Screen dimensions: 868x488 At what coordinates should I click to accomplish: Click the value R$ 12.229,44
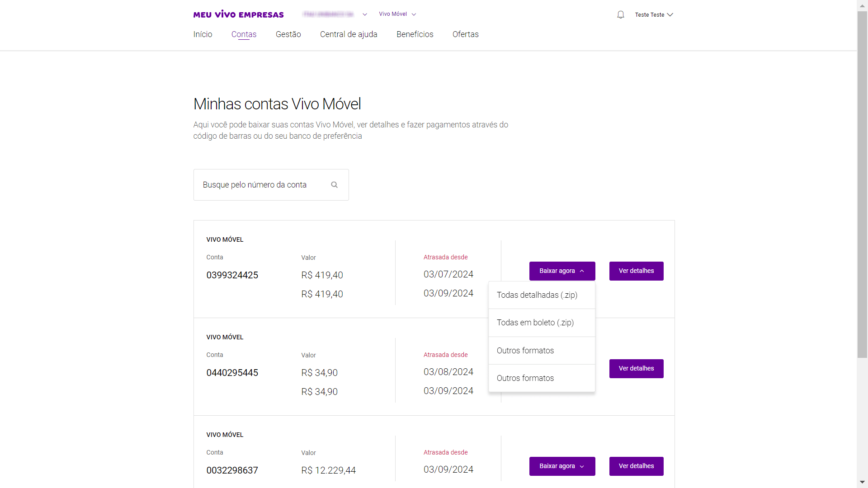click(329, 470)
